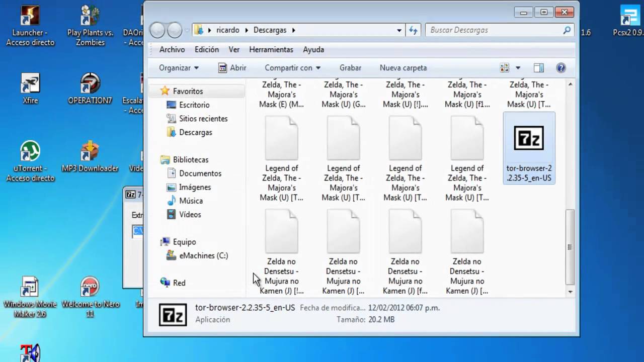
Task: Open the Archivo menu
Action: [x=172, y=50]
